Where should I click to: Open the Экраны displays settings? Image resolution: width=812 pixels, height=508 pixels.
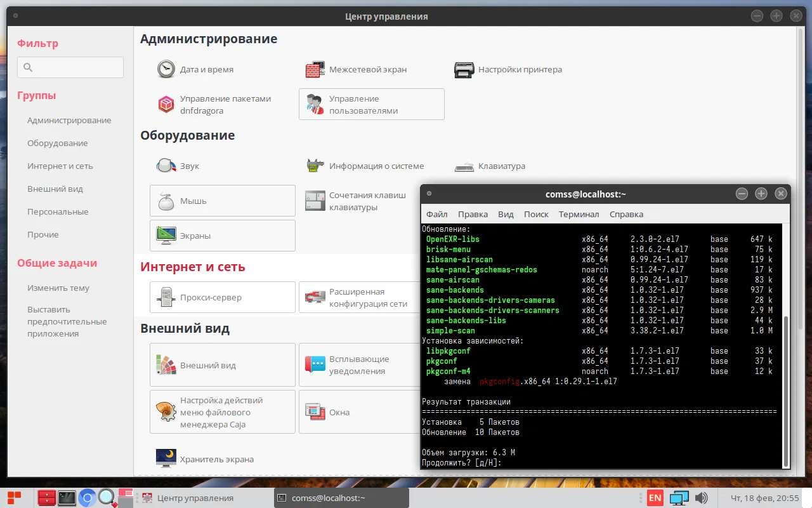tap(223, 236)
